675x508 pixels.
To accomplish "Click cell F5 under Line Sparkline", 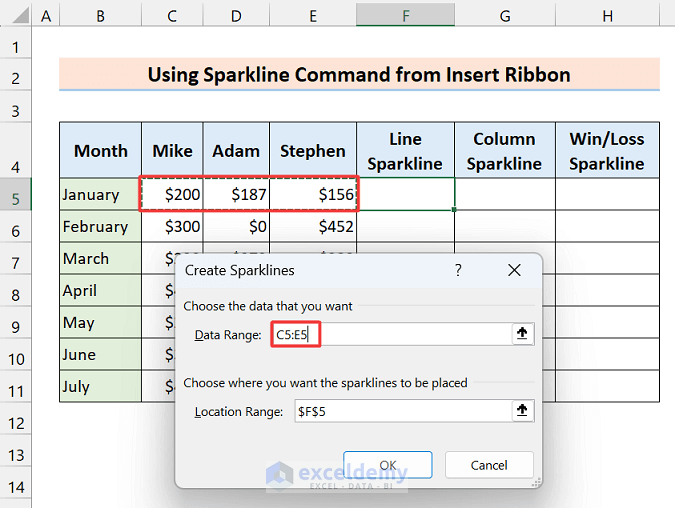I will tap(405, 194).
